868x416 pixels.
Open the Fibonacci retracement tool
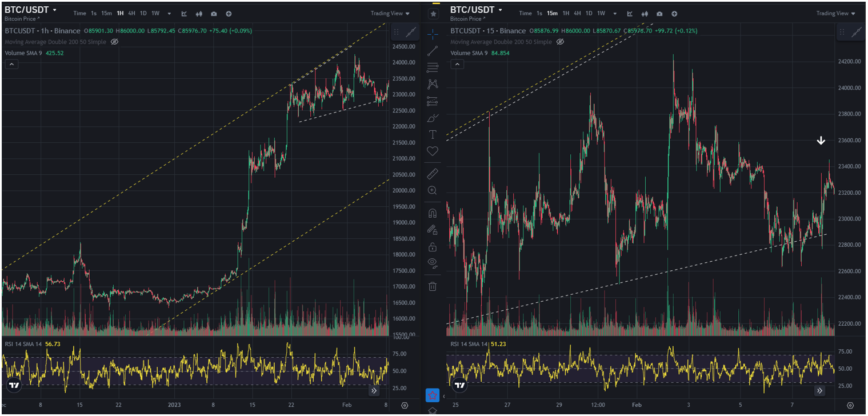coord(433,67)
